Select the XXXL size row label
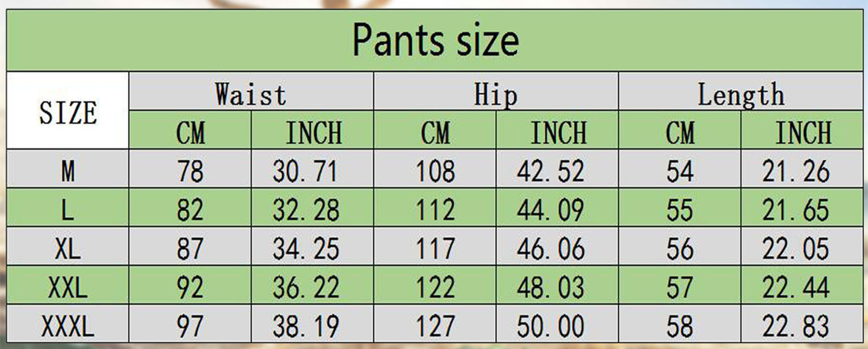868x349 pixels. click(x=68, y=326)
